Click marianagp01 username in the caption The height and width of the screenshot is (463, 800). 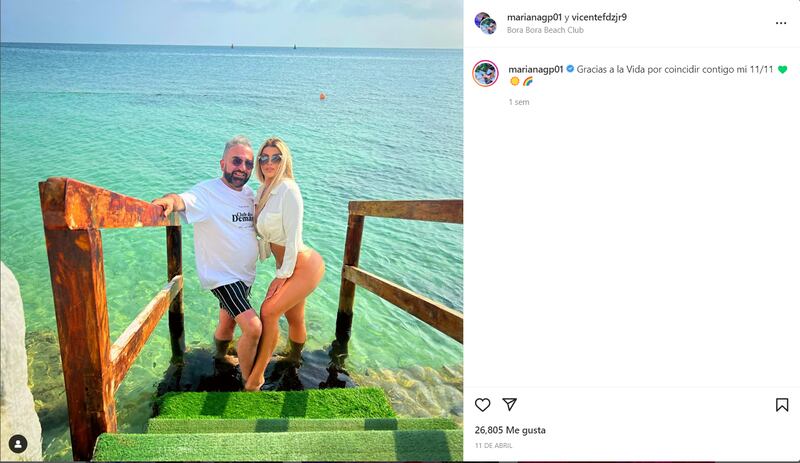pyautogui.click(x=536, y=69)
